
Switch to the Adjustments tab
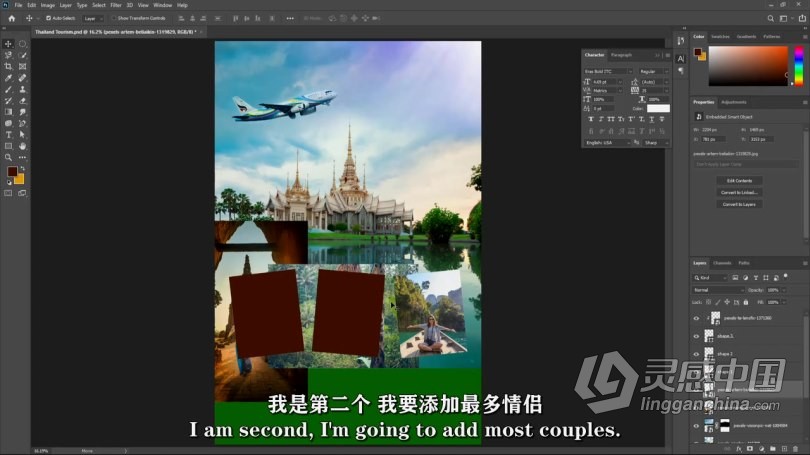pos(734,102)
